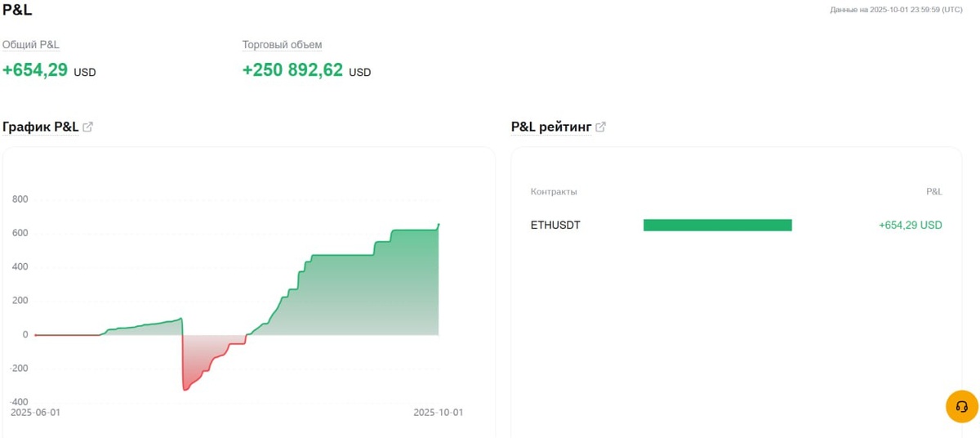Click the Торговый объем underlined label
Screen dimensions: 980x438
tap(282, 45)
